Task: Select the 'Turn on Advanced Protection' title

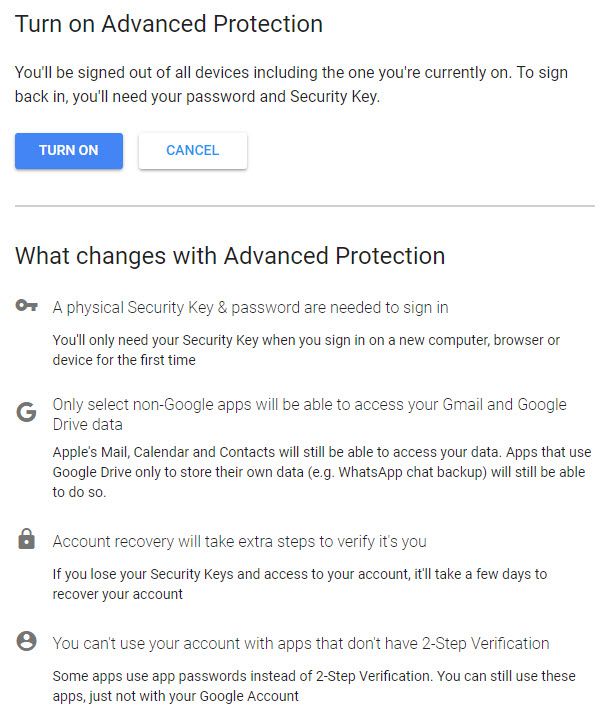Action: tap(169, 24)
